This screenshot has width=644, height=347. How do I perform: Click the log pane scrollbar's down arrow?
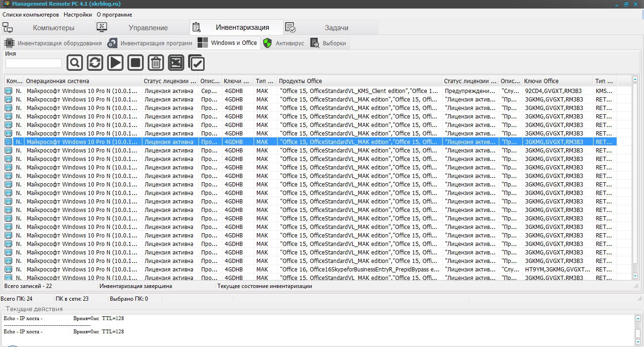tap(638, 342)
